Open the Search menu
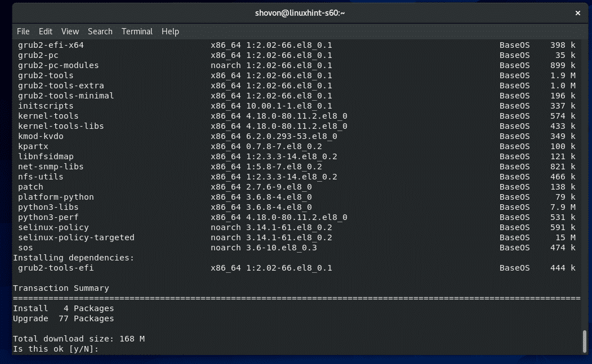The width and height of the screenshot is (592, 364). (x=100, y=32)
